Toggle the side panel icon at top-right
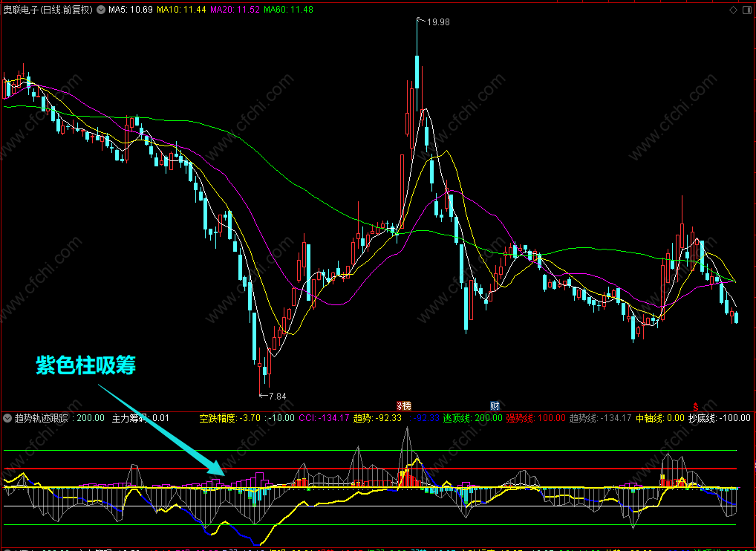 (747, 10)
